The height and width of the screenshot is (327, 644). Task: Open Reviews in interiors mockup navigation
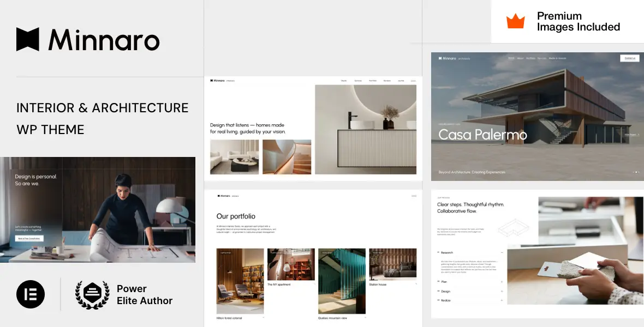[387, 81]
